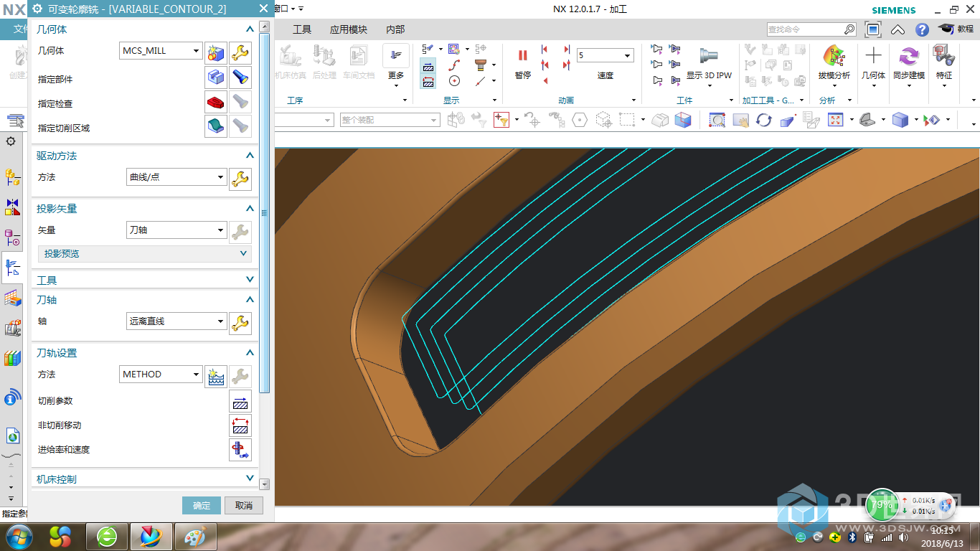980x551 pixels.
Task: Click the NX app icon in the taskbar
Action: click(151, 536)
